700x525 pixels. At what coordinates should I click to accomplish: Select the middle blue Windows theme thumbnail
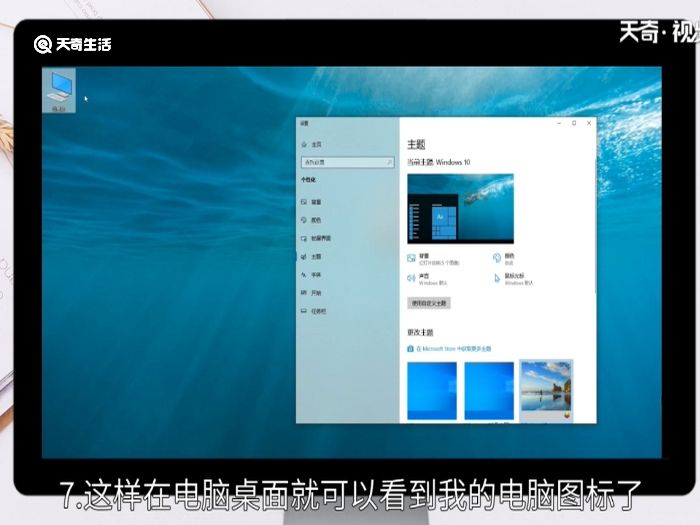[x=489, y=391]
